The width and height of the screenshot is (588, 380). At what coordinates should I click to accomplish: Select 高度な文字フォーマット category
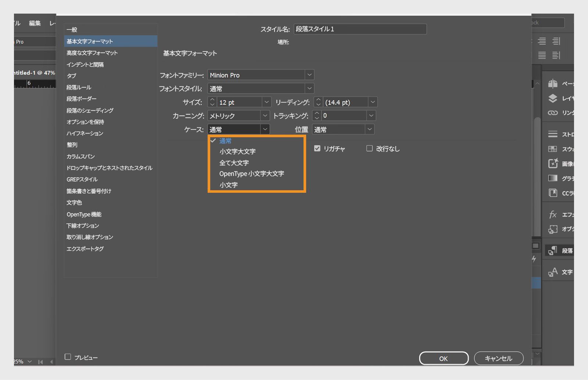pyautogui.click(x=111, y=53)
